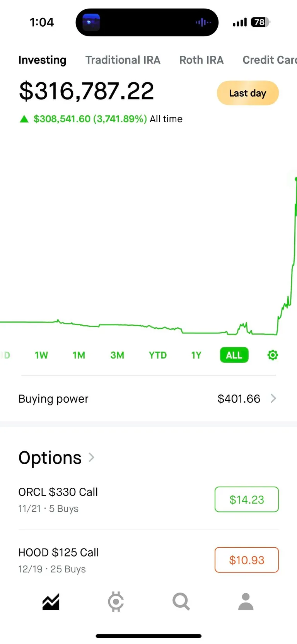Open the crypto tab icon

116,602
